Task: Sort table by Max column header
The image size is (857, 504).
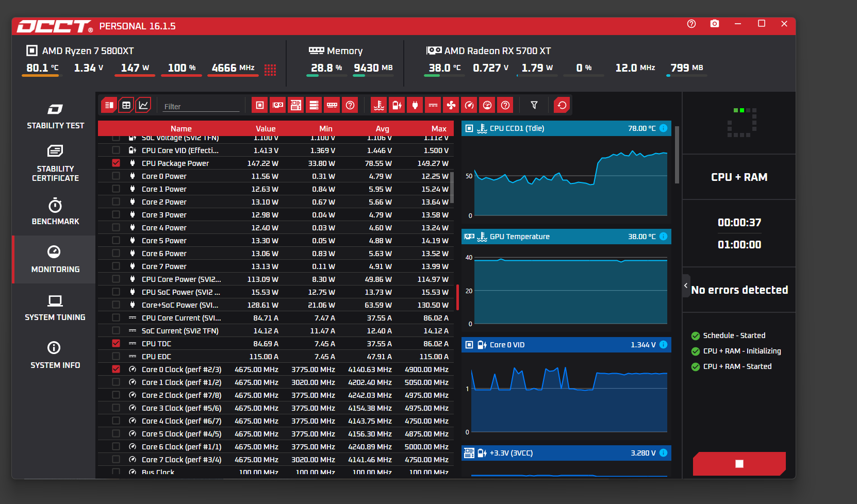Action: click(x=439, y=128)
